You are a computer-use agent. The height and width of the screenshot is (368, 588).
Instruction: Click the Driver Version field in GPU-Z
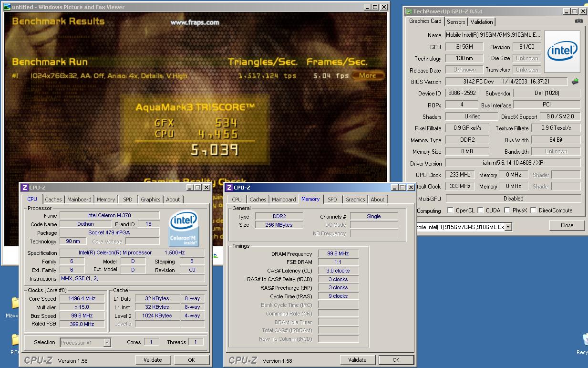[513, 163]
